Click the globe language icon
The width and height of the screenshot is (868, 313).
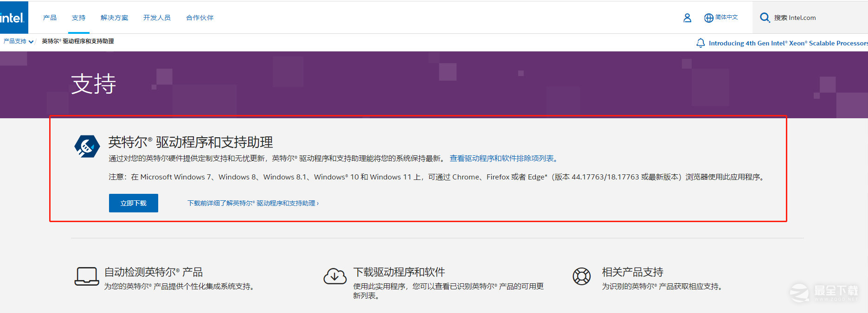point(708,18)
